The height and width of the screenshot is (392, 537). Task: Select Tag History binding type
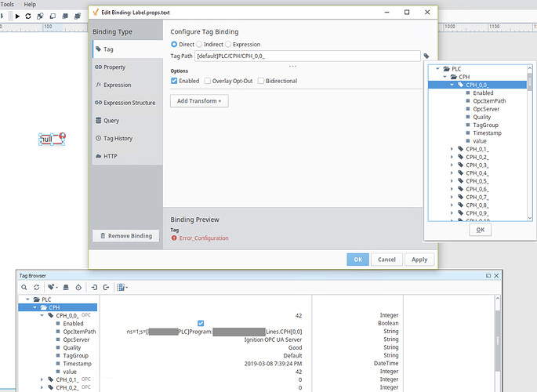point(128,138)
